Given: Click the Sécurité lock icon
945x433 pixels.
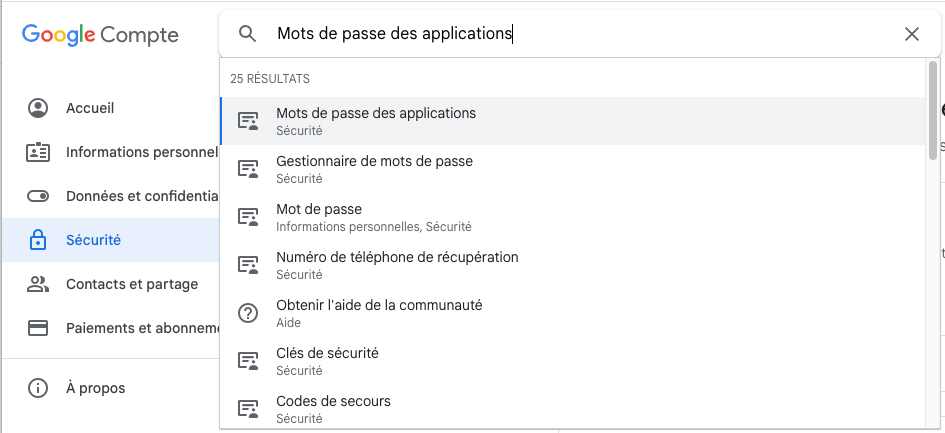Looking at the screenshot, I should 38,240.
